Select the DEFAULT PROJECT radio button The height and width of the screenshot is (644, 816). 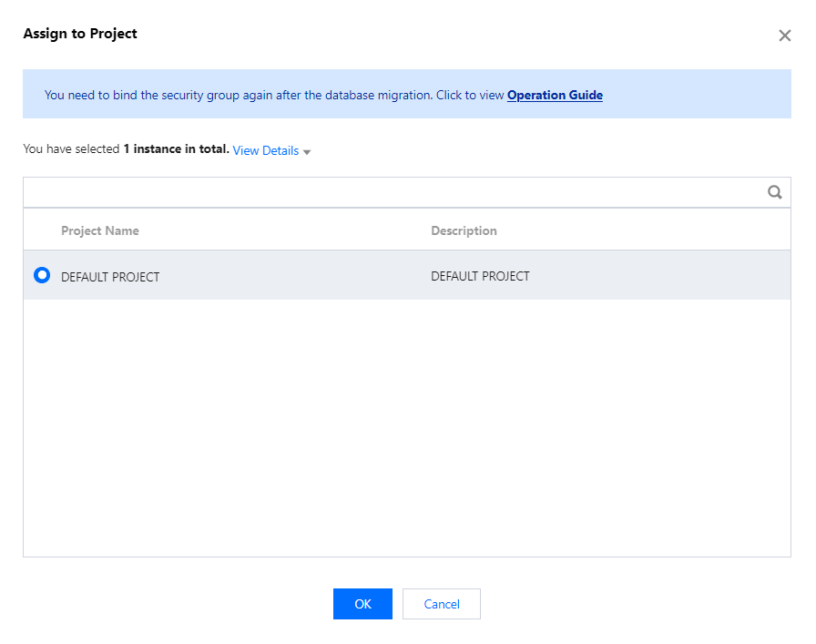pyautogui.click(x=42, y=275)
